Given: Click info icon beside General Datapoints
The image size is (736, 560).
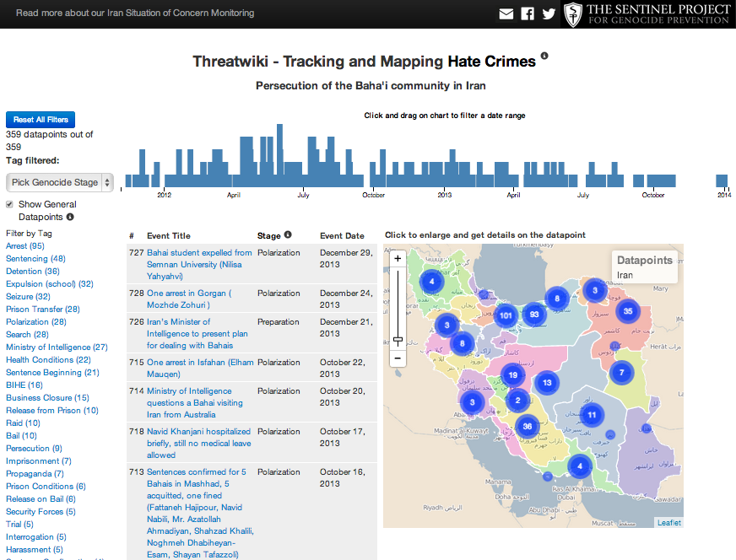Looking at the screenshot, I should (x=70, y=217).
